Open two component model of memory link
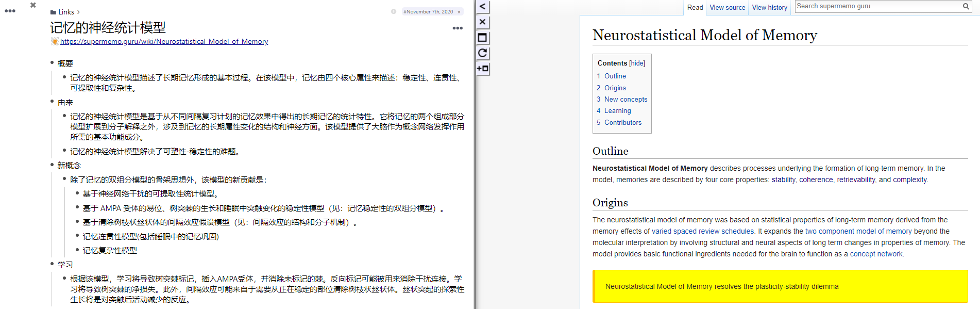Screen dimensions: 980x309 coord(858,231)
